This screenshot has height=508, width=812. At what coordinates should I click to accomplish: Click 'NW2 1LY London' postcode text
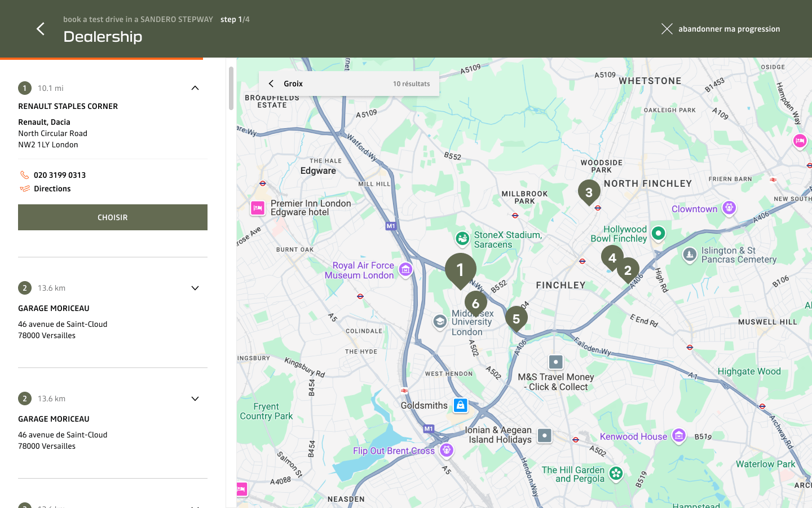pos(48,144)
